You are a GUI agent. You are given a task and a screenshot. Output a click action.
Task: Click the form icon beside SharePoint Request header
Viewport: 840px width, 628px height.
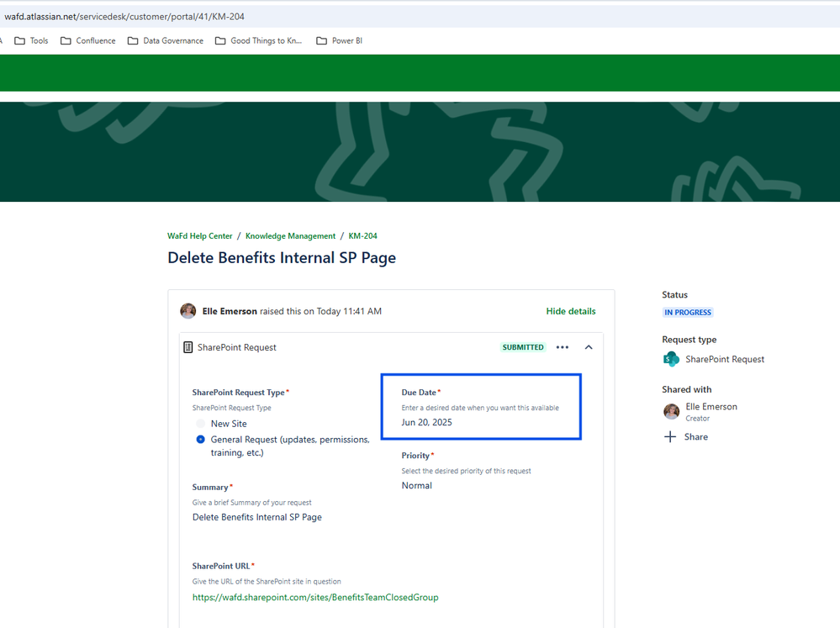pos(188,347)
